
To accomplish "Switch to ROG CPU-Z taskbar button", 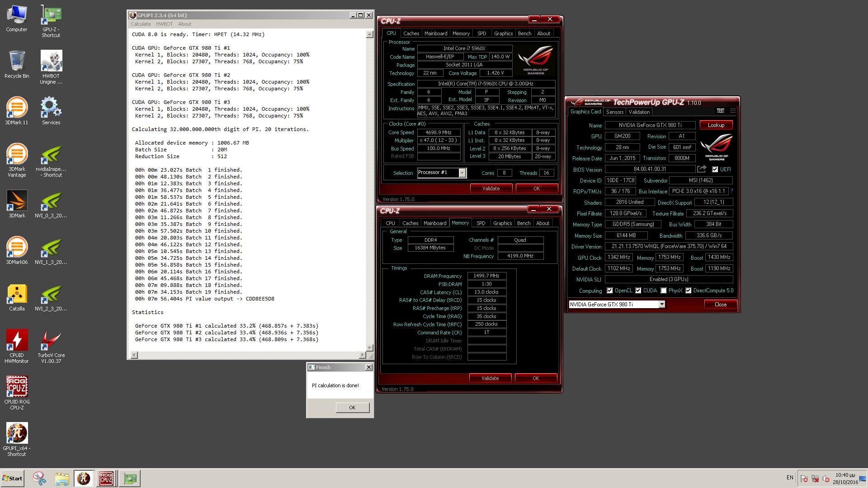I will (106, 478).
